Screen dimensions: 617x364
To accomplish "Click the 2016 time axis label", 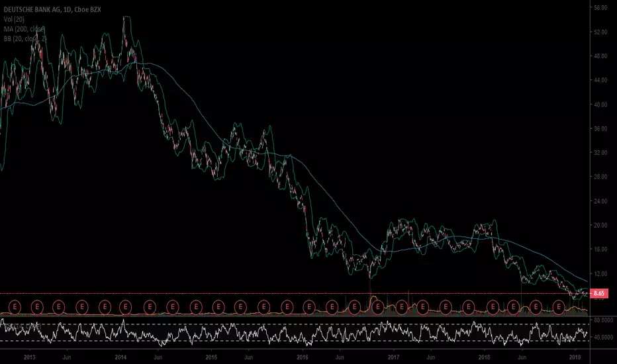I will point(302,357).
